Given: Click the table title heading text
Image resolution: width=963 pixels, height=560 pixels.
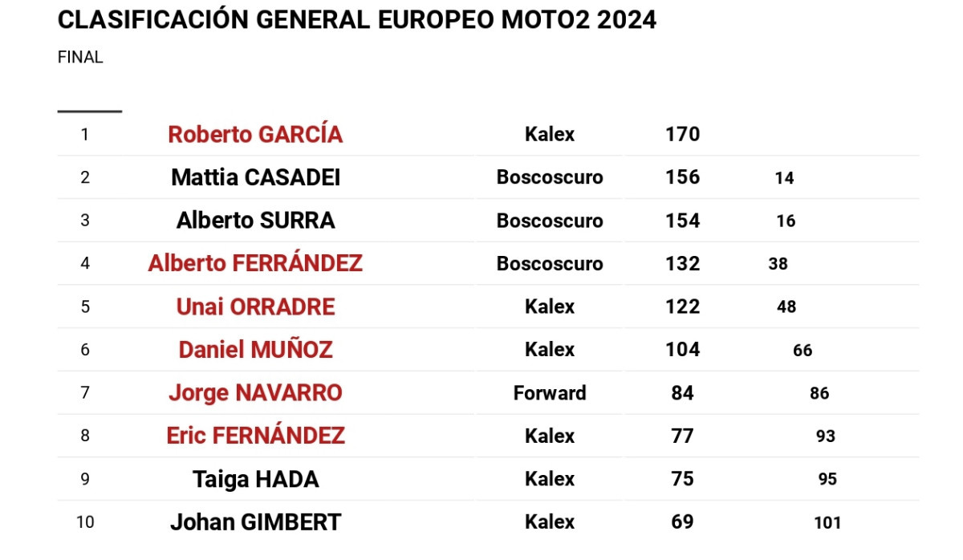Looking at the screenshot, I should [357, 20].
